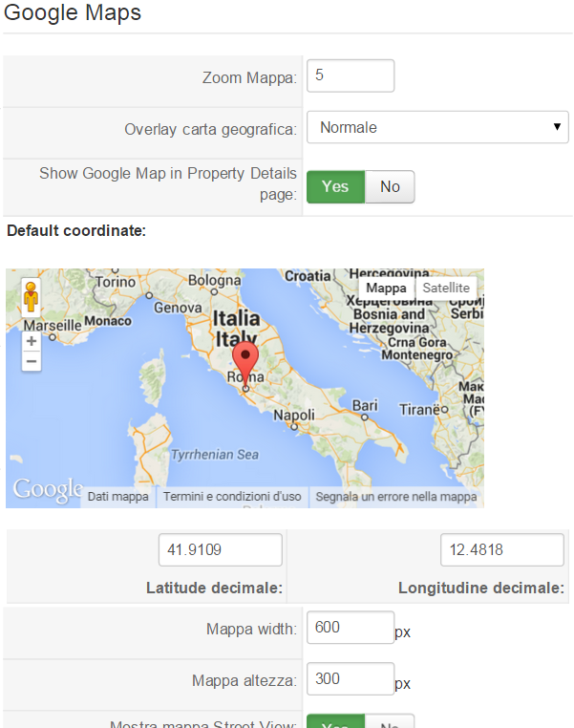This screenshot has height=728, width=574.
Task: Switch map to Mappa view
Action: pos(386,288)
